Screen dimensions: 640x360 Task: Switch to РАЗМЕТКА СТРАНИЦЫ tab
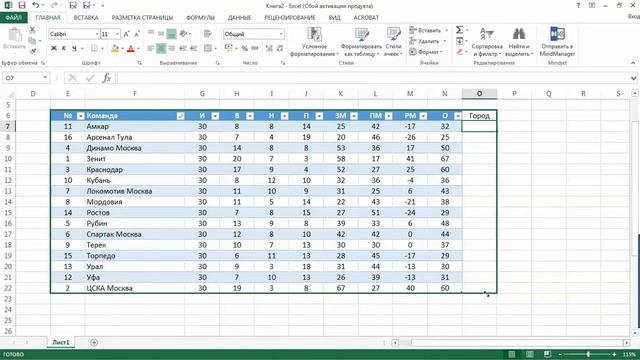(x=142, y=18)
